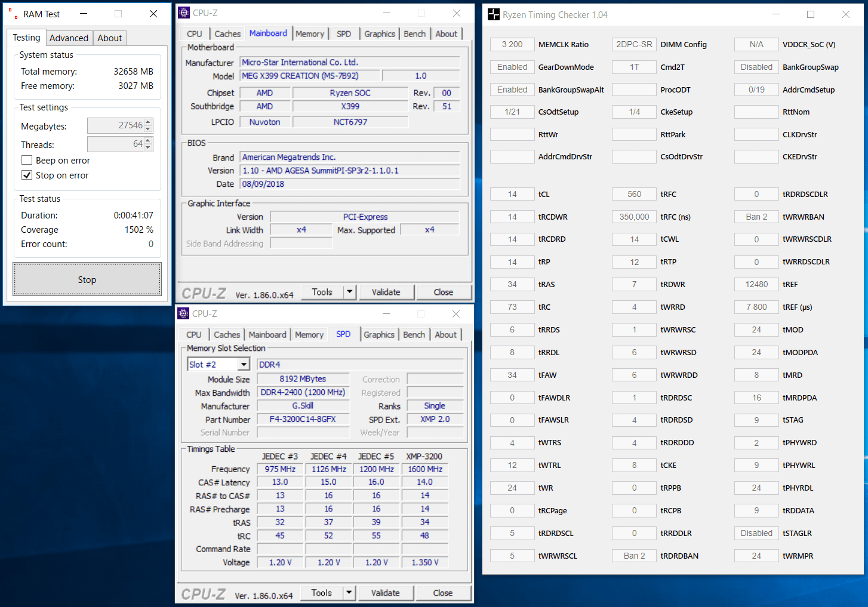Image resolution: width=868 pixels, height=607 pixels.
Task: Open CPU tab in the SPD CPU-Z window
Action: (x=194, y=335)
